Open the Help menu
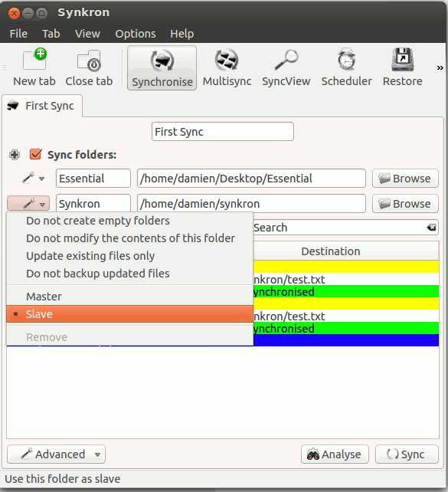Screen dimensions: 448x492 click(181, 34)
